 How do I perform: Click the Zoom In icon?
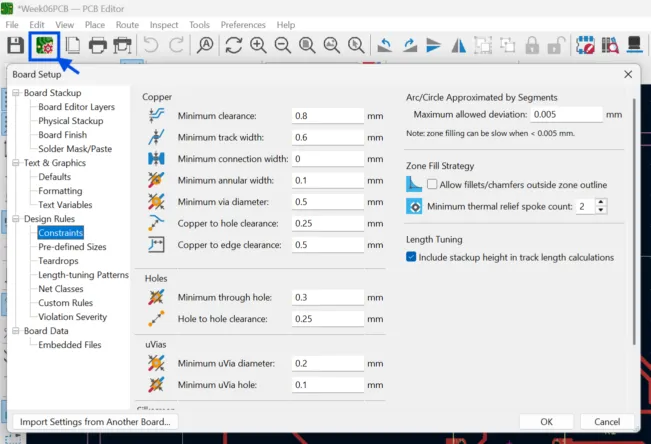point(258,45)
